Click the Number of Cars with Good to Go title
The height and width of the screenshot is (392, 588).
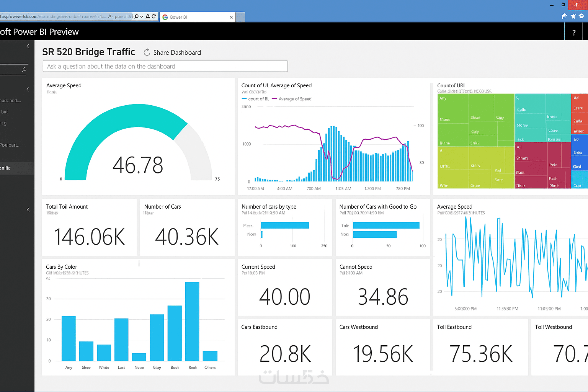[378, 207]
